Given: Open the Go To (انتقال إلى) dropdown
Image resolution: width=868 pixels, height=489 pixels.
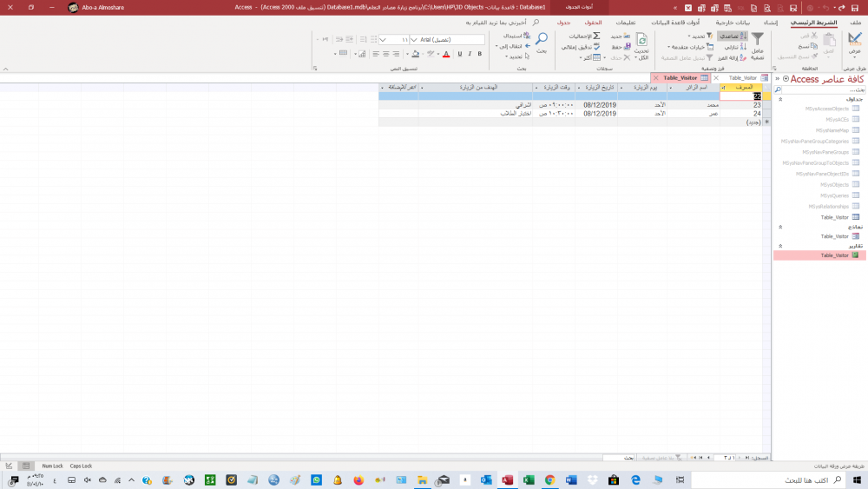Looking at the screenshot, I should click(513, 47).
